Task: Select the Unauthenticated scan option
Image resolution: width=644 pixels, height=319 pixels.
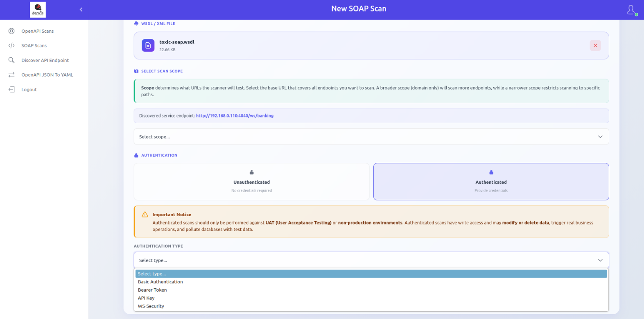Action: (x=251, y=182)
